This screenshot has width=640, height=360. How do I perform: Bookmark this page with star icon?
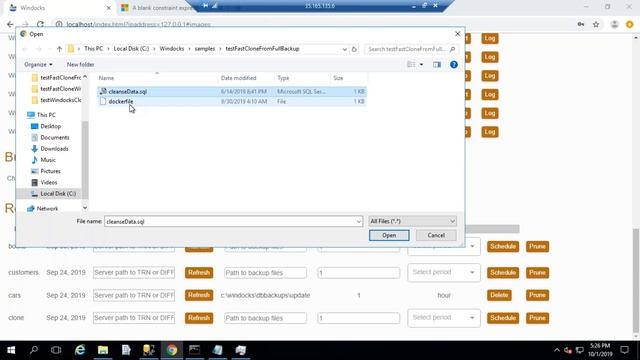pos(596,24)
